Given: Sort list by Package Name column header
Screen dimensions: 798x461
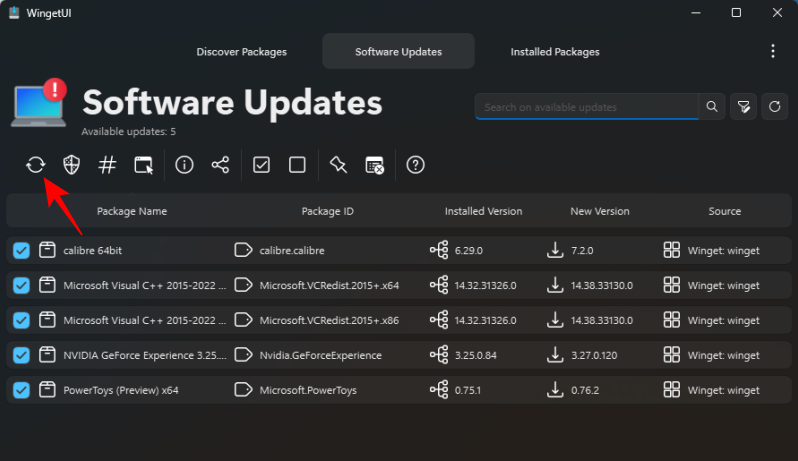Looking at the screenshot, I should [132, 211].
